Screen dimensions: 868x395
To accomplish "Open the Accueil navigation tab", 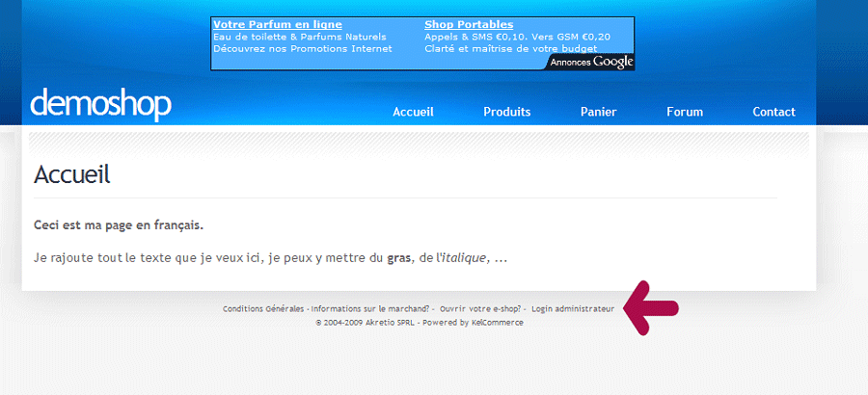I will (413, 112).
